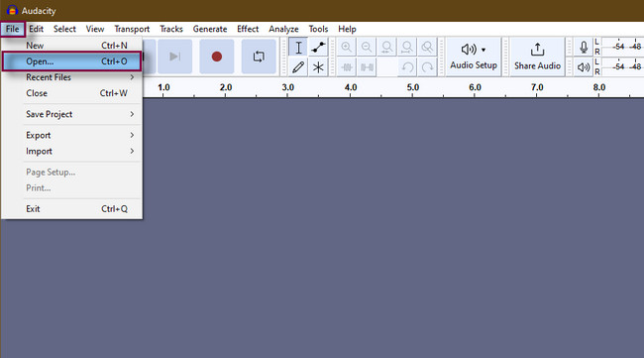The image size is (644, 358).
Task: Click Fit Selection to Width zoom icon
Action: coord(386,48)
